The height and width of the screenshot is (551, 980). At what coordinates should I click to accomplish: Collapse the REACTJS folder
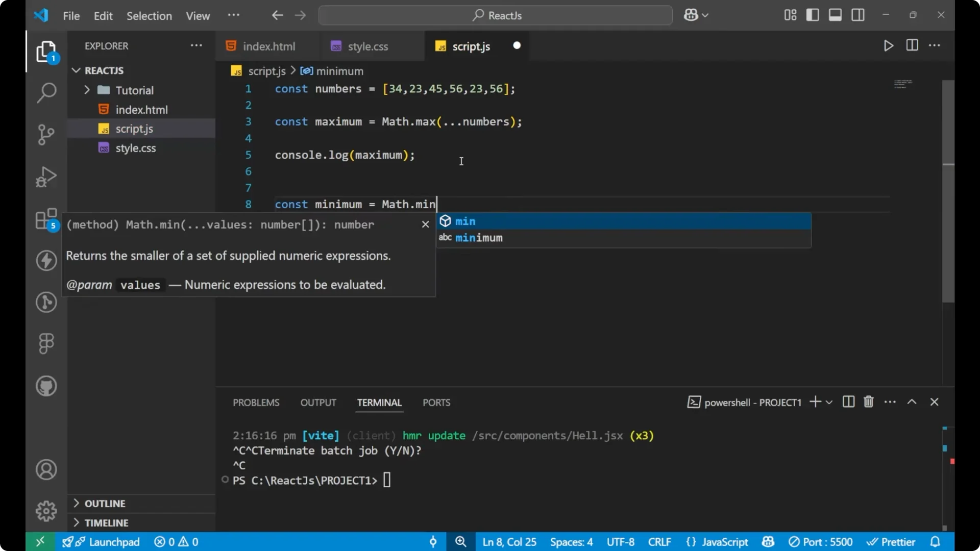76,70
